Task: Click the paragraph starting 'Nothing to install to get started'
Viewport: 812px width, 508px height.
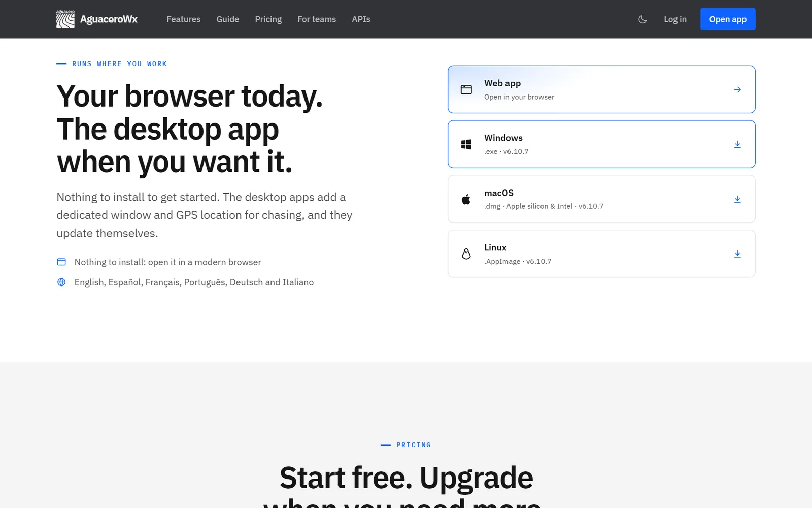Action: coord(205,215)
